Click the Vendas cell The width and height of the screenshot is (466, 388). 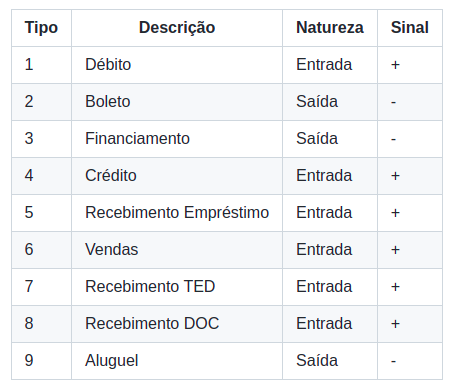177,250
